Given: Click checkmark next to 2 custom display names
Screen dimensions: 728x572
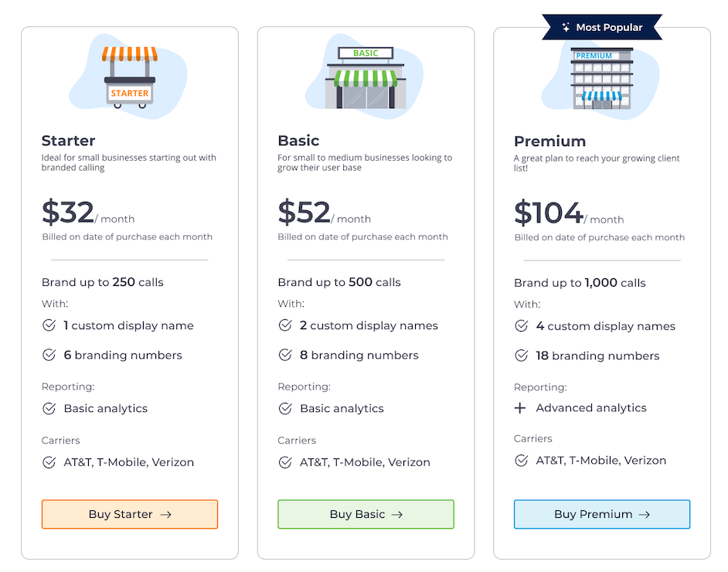Looking at the screenshot, I should pyautogui.click(x=285, y=325).
